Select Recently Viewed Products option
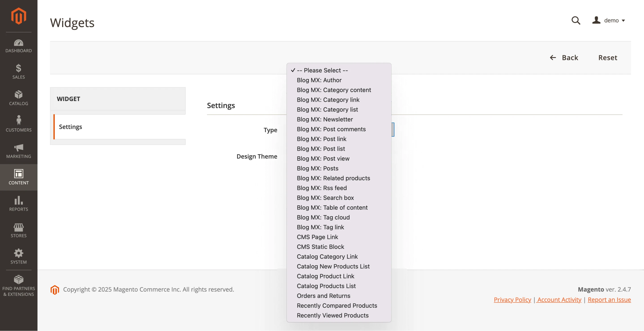This screenshot has width=644, height=331. [x=333, y=315]
